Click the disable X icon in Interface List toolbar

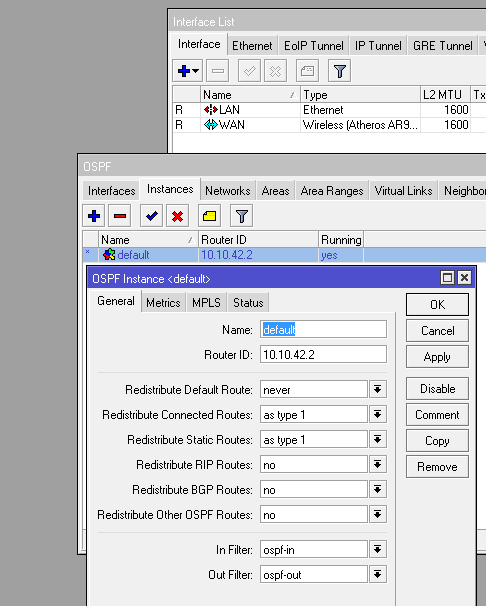point(275,71)
